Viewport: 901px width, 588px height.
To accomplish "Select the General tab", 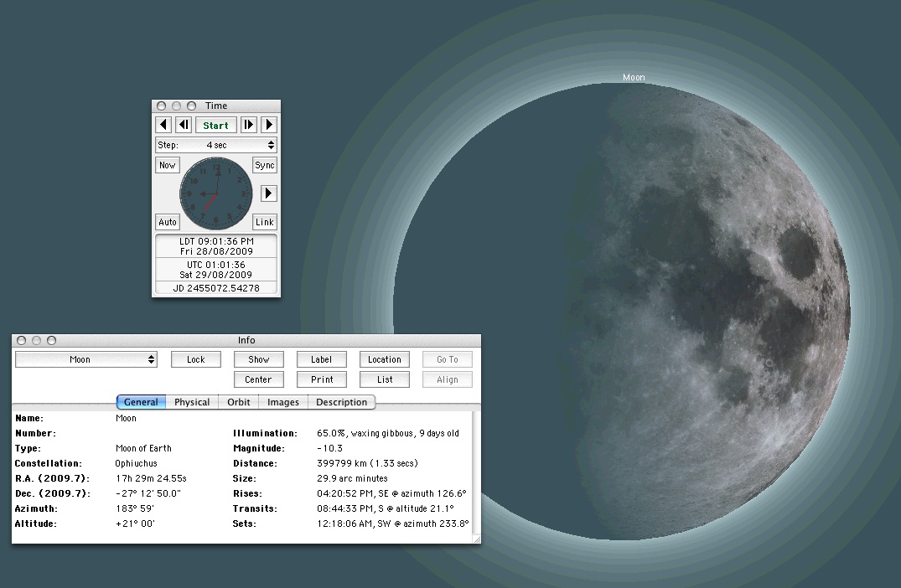I will (x=142, y=402).
